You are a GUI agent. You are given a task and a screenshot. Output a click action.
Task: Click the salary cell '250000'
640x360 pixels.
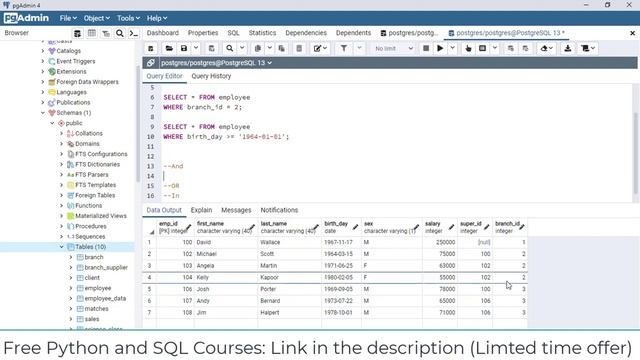[x=440, y=242]
